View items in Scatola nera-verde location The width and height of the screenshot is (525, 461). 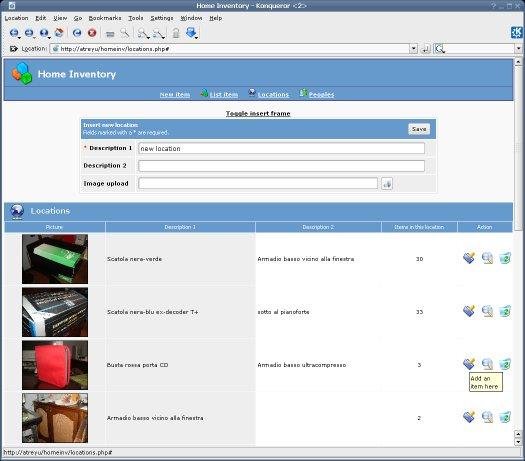487,258
